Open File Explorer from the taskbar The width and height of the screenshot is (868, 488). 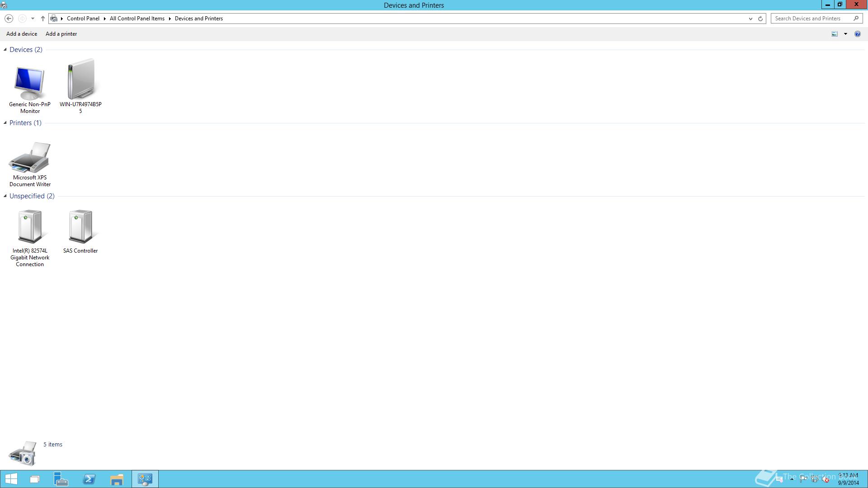coord(117,479)
